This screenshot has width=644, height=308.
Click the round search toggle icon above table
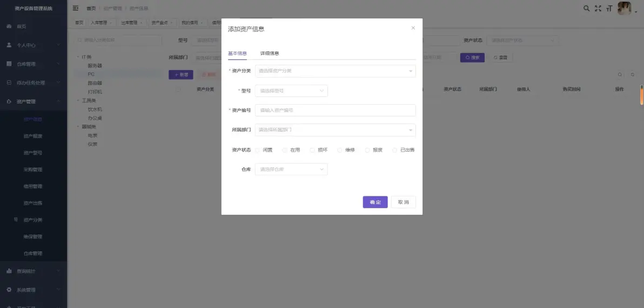pos(620,74)
